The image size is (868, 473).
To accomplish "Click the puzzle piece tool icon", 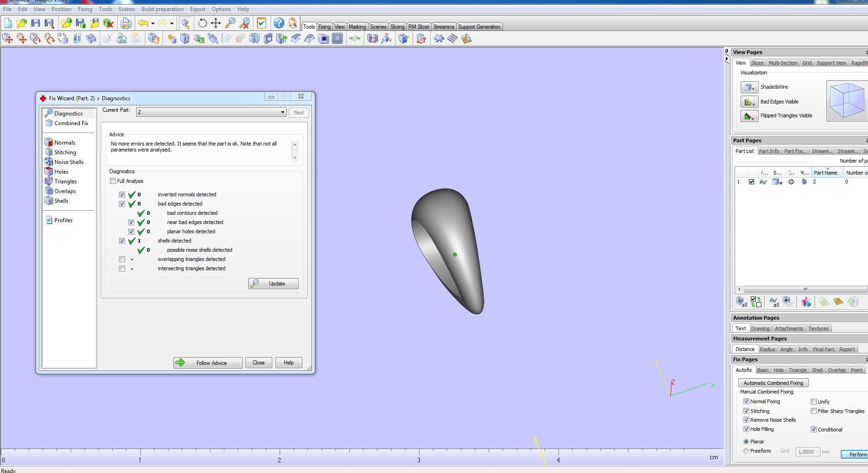I will [x=439, y=39].
